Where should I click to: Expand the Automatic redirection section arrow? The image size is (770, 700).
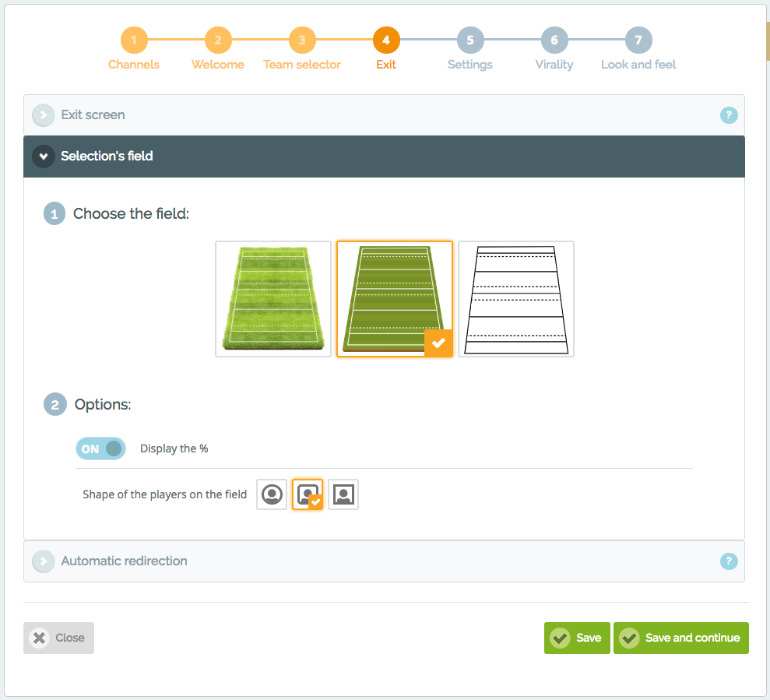coord(44,561)
